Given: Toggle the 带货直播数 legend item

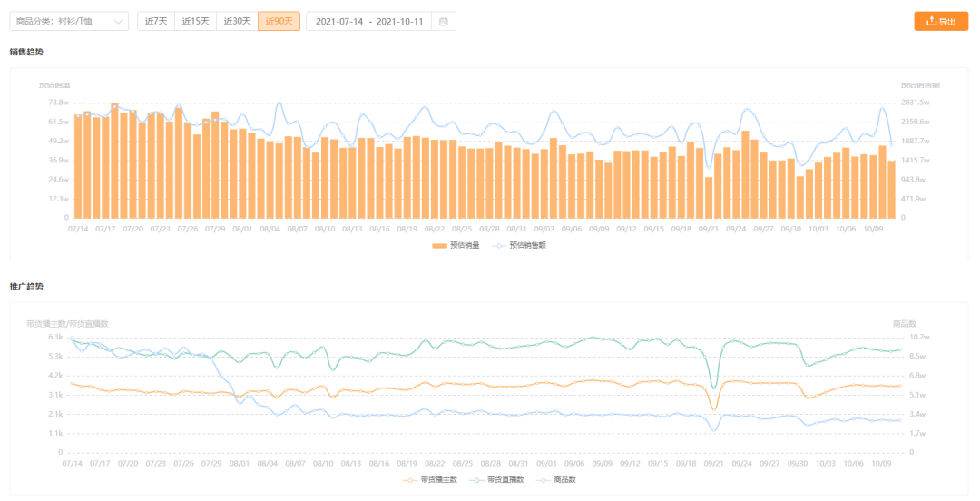Looking at the screenshot, I should 496,480.
